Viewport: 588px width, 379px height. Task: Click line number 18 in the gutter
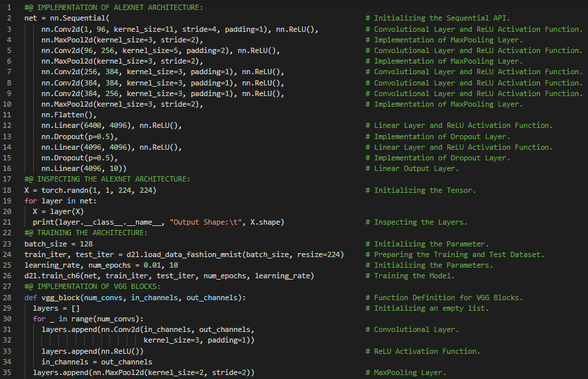coord(11,190)
